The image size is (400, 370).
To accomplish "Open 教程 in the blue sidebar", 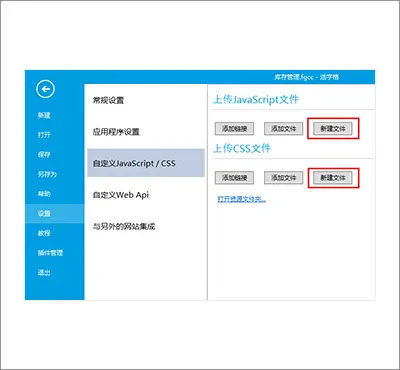I will coord(44,233).
